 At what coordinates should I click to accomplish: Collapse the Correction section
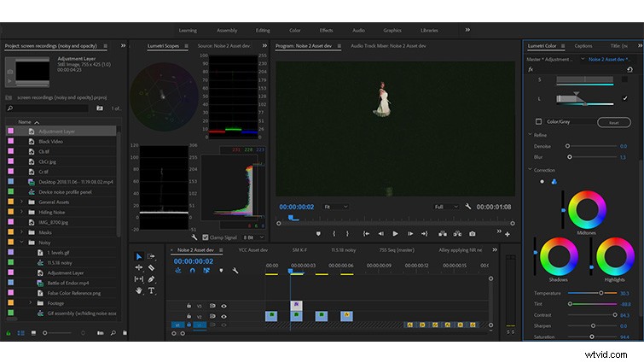[530, 170]
